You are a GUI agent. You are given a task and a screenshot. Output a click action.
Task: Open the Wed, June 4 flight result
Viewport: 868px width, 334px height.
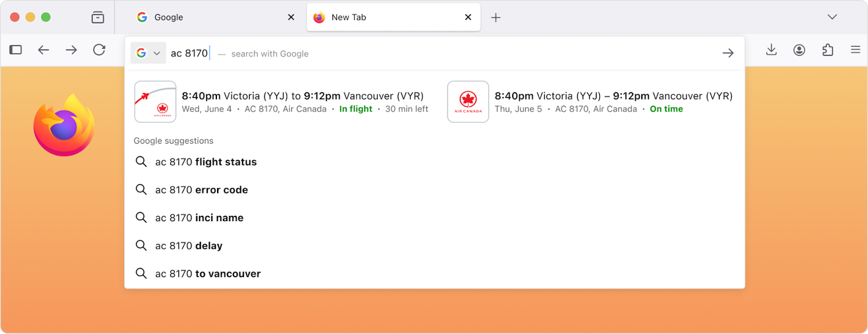pyautogui.click(x=282, y=102)
